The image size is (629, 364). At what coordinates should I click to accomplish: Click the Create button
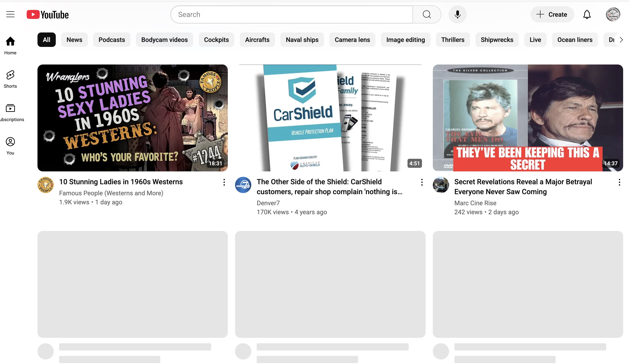click(552, 14)
